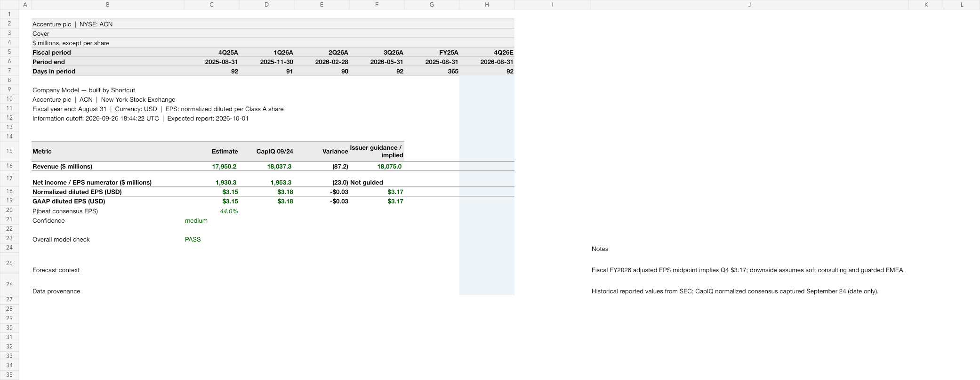Select column B header
The width and height of the screenshot is (980, 380).
tap(108, 5)
